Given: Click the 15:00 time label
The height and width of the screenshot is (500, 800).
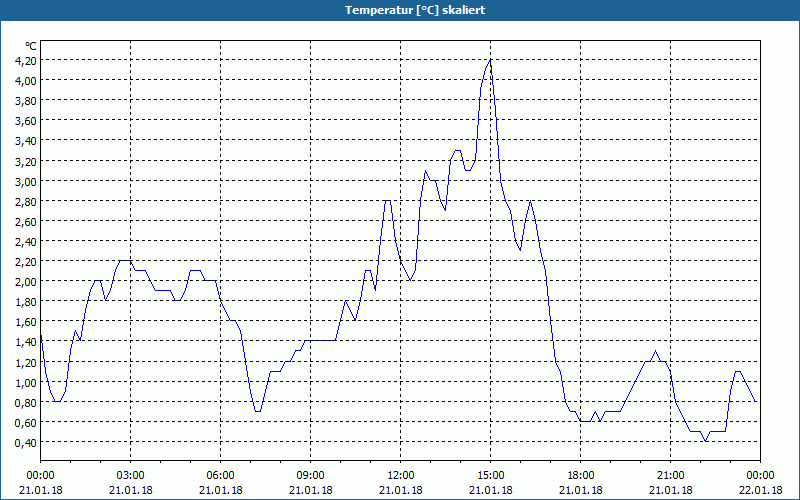Looking at the screenshot, I should pos(491,476).
